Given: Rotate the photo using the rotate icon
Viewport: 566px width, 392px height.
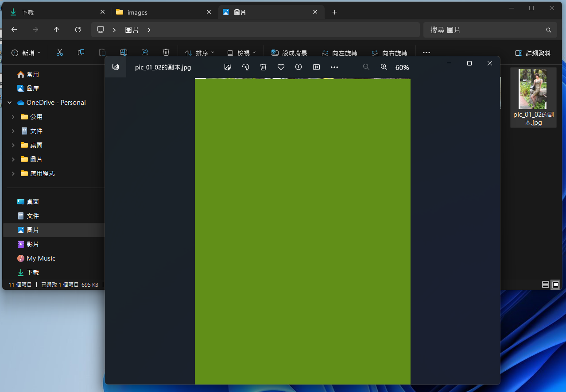Looking at the screenshot, I should tap(245, 67).
